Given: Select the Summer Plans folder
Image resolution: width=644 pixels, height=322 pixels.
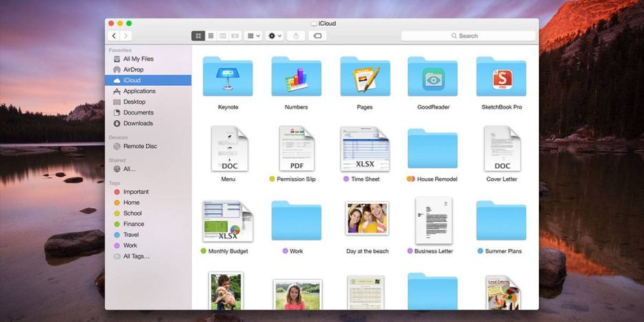Looking at the screenshot, I should click(x=502, y=220).
